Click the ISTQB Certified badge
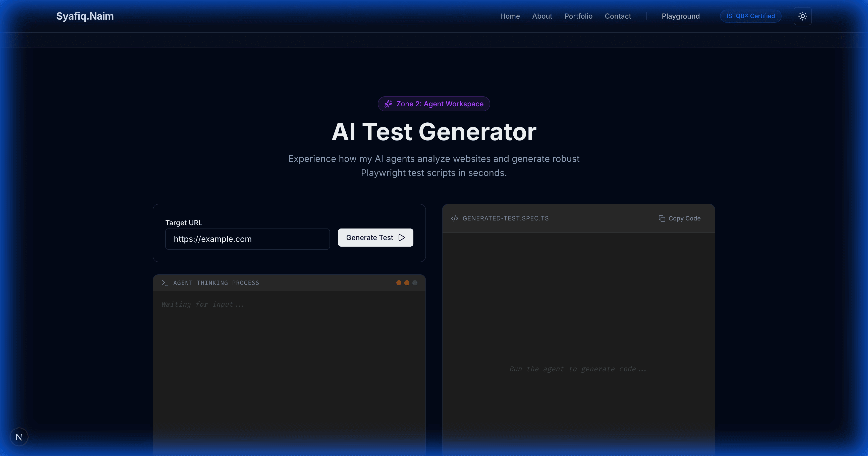The height and width of the screenshot is (456, 868). click(750, 16)
